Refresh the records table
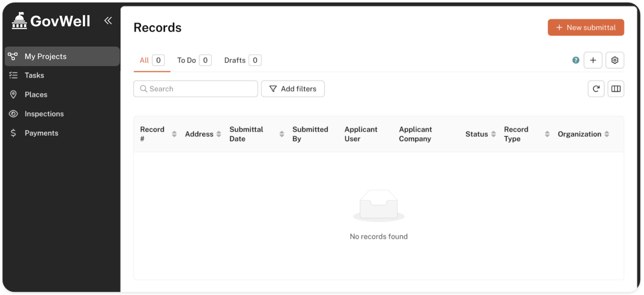 596,89
